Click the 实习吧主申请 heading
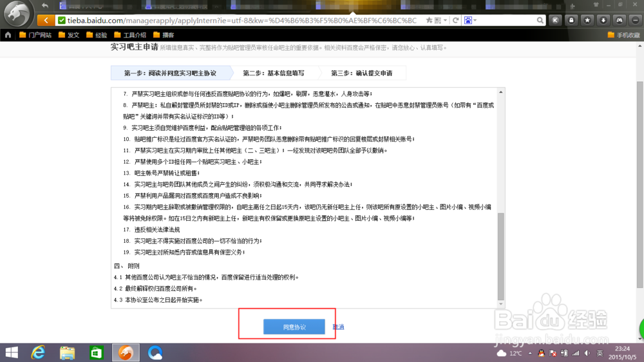 click(135, 47)
